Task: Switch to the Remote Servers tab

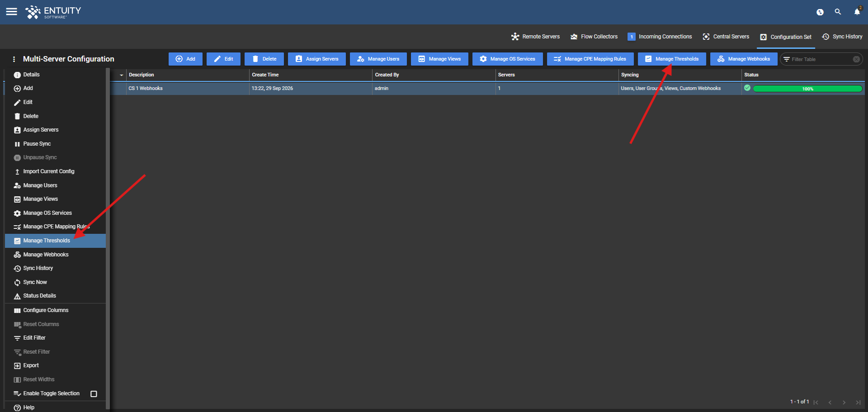Action: pos(535,37)
